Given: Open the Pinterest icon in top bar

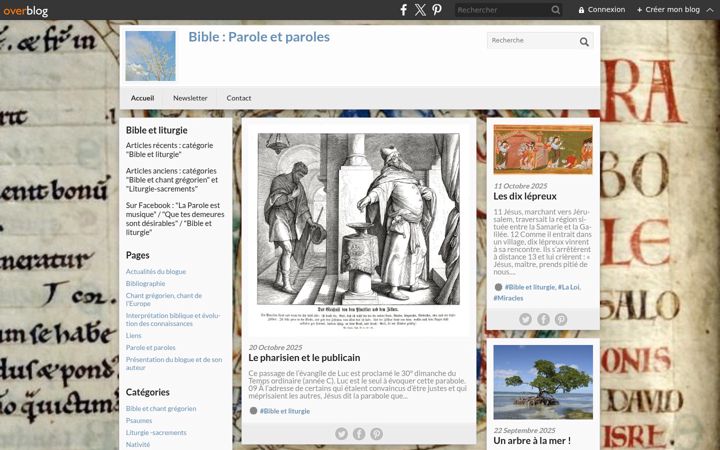Looking at the screenshot, I should click(437, 10).
